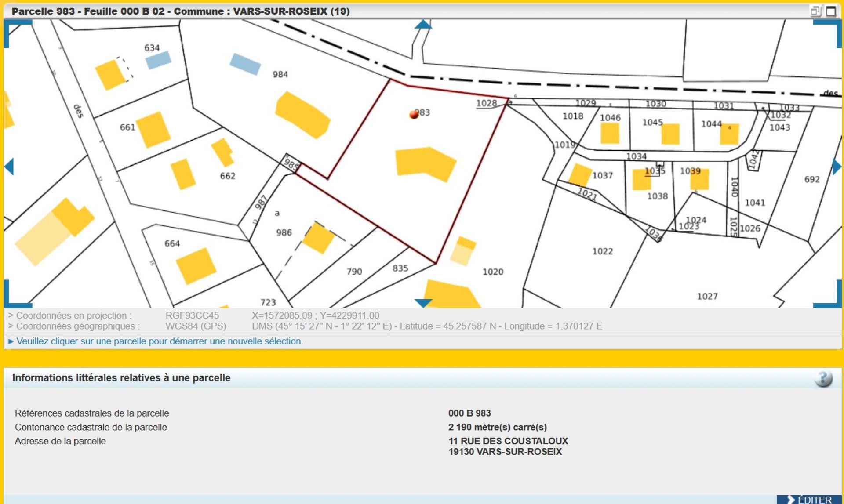This screenshot has height=504, width=844.
Task: Pan the map south with the down arrow
Action: (x=423, y=302)
